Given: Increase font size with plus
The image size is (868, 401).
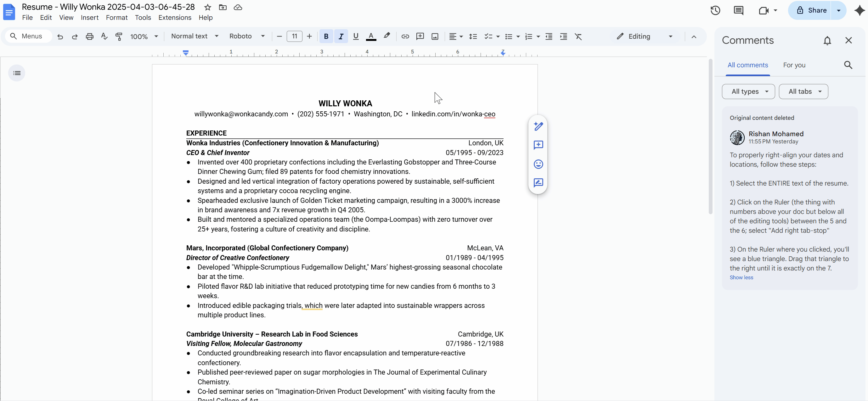Looking at the screenshot, I should 309,36.
